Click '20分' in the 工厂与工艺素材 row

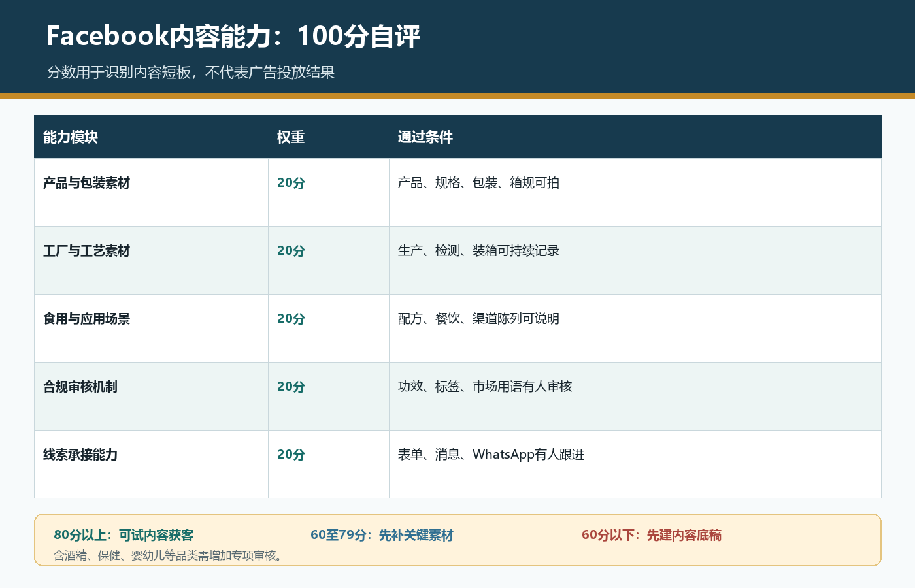click(x=291, y=251)
